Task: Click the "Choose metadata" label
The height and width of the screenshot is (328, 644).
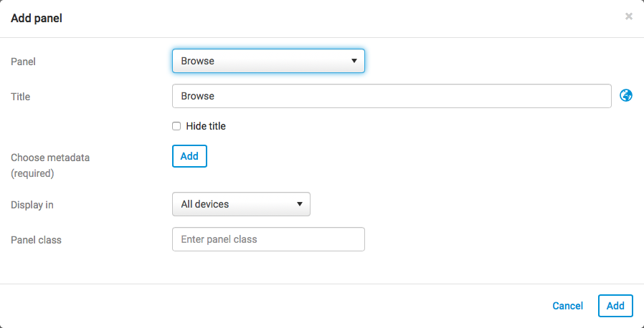Action: [50, 157]
